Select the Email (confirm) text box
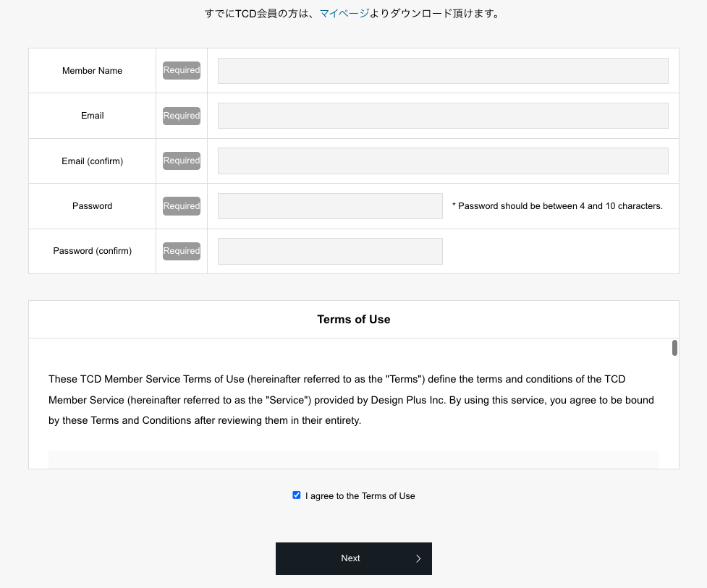Image resolution: width=707 pixels, height=588 pixels. (443, 161)
